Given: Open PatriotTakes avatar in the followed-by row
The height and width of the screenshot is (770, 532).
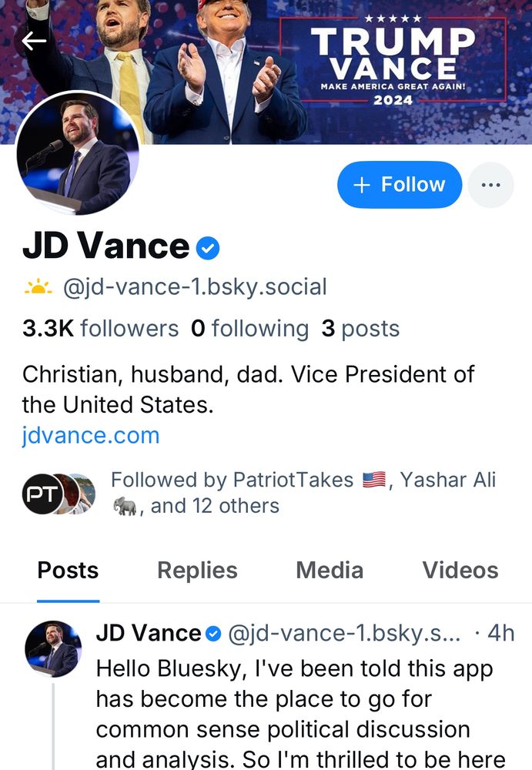Looking at the screenshot, I should tap(44, 494).
